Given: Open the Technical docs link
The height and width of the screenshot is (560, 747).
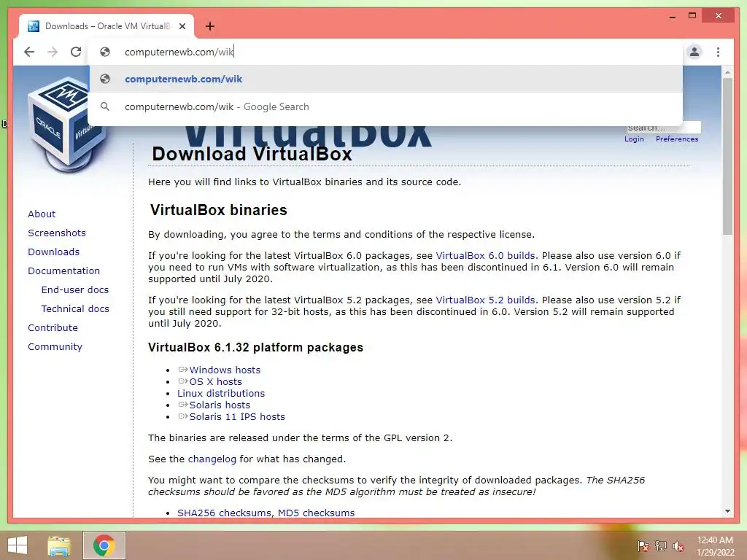Looking at the screenshot, I should coord(75,309).
